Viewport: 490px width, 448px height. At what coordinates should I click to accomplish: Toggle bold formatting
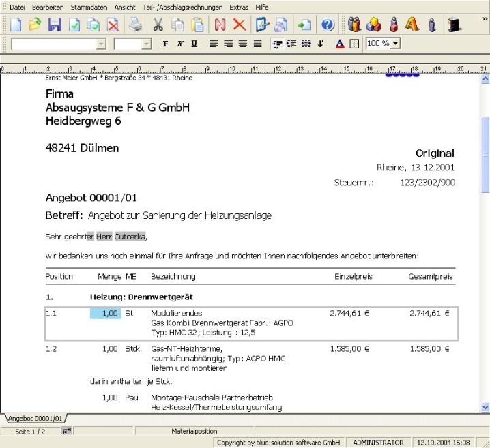(165, 44)
